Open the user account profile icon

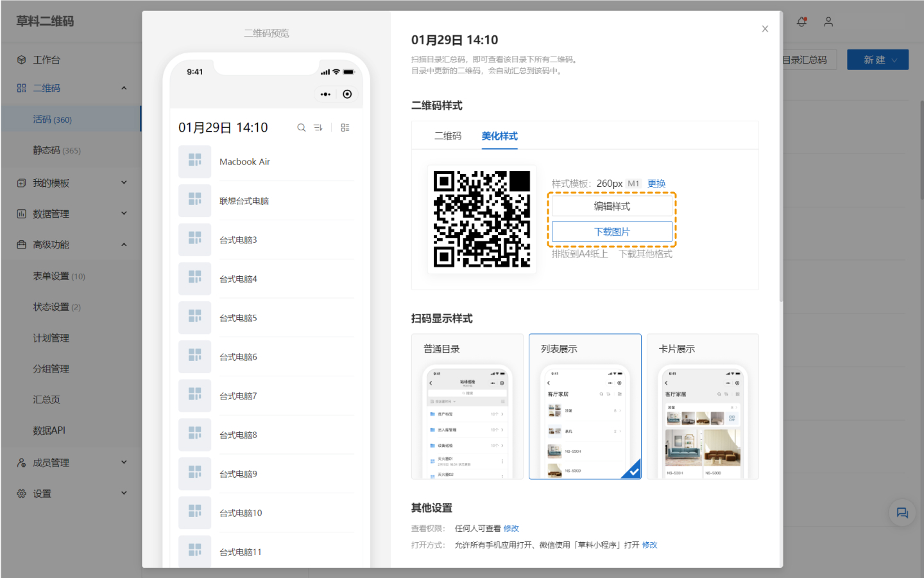[x=828, y=22]
